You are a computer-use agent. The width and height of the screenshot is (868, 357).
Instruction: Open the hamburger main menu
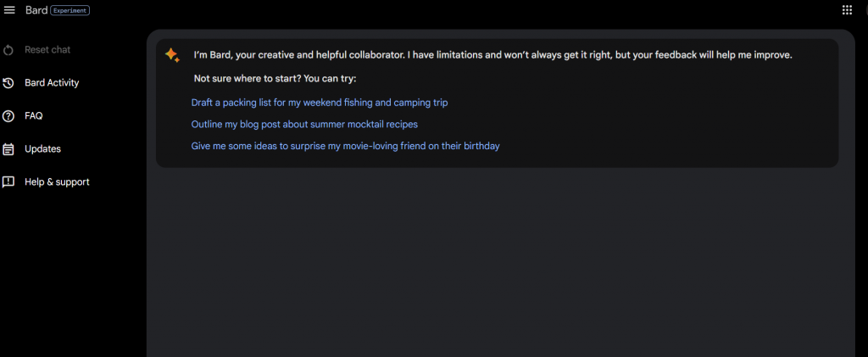pos(9,10)
